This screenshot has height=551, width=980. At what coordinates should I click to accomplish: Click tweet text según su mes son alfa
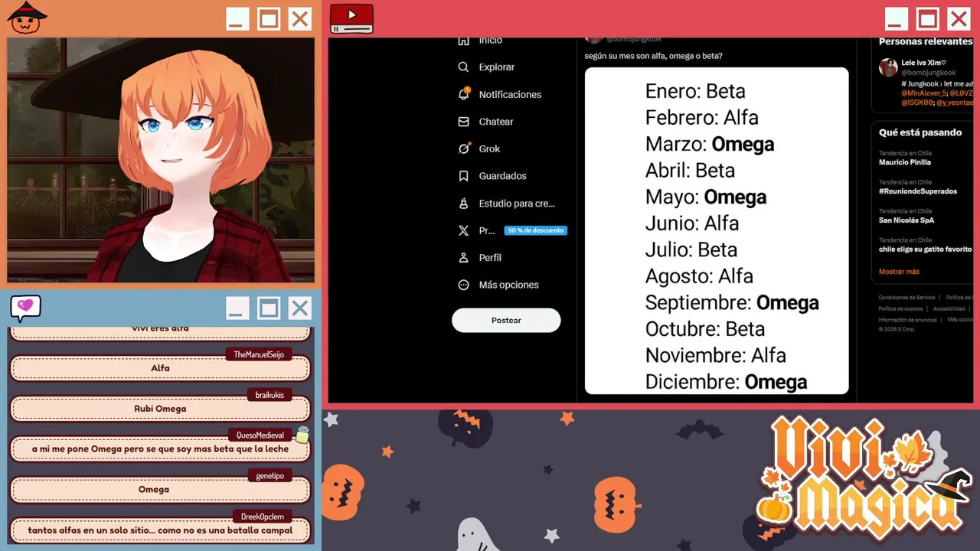click(653, 56)
